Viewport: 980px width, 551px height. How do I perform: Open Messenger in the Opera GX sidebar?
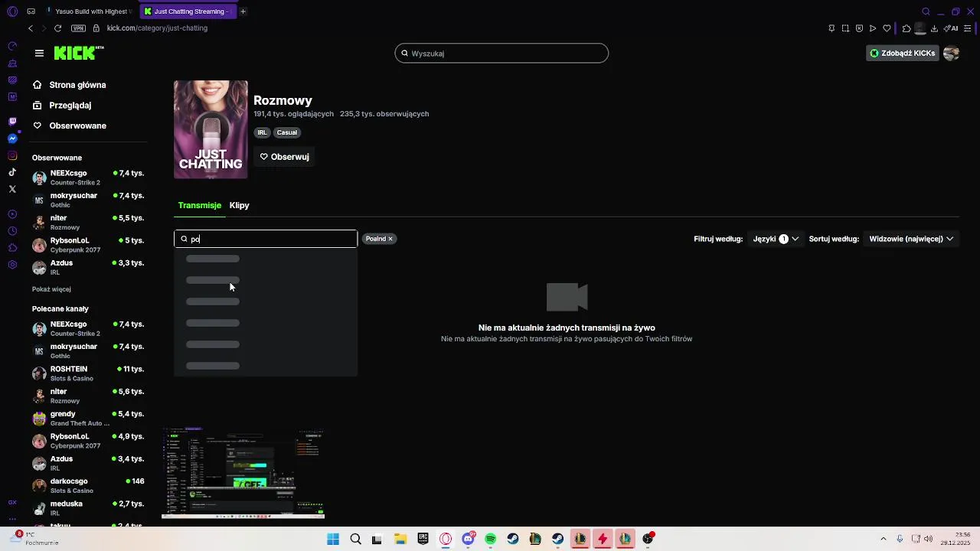click(x=12, y=139)
